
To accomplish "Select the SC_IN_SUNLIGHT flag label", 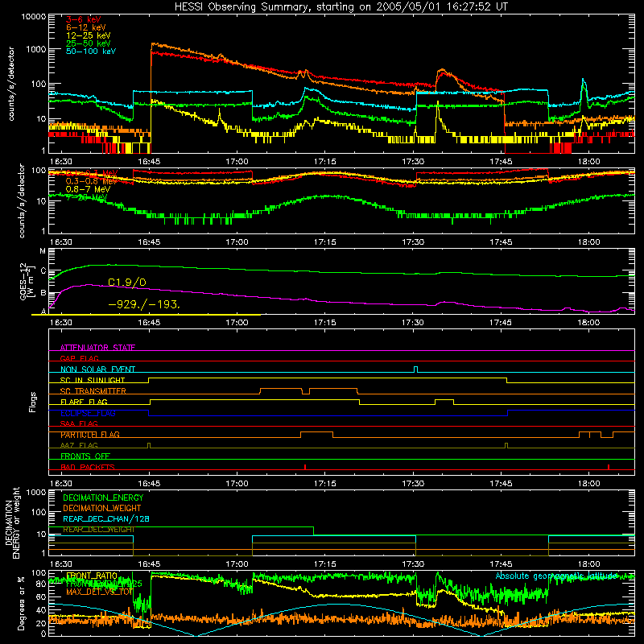I will [x=93, y=380].
